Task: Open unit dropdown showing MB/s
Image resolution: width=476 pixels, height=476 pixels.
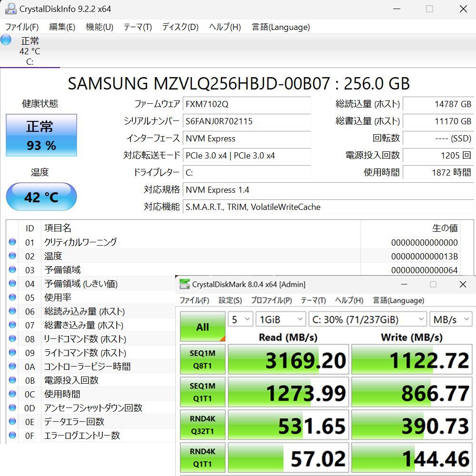Action: pos(451,319)
